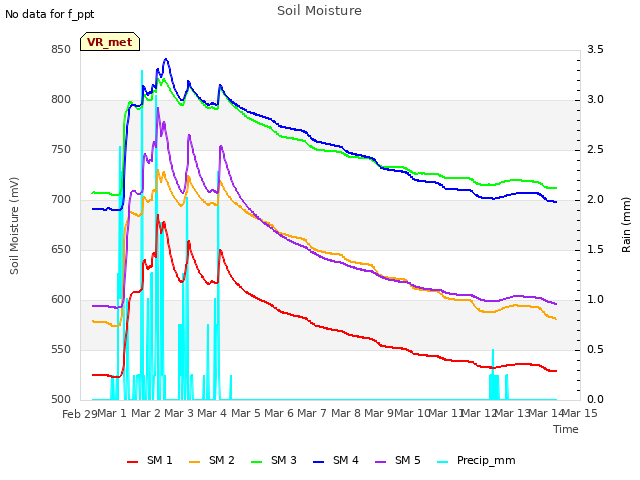Click the Mar 8 x-axis tick label
640x480 pixels.
[345, 413]
